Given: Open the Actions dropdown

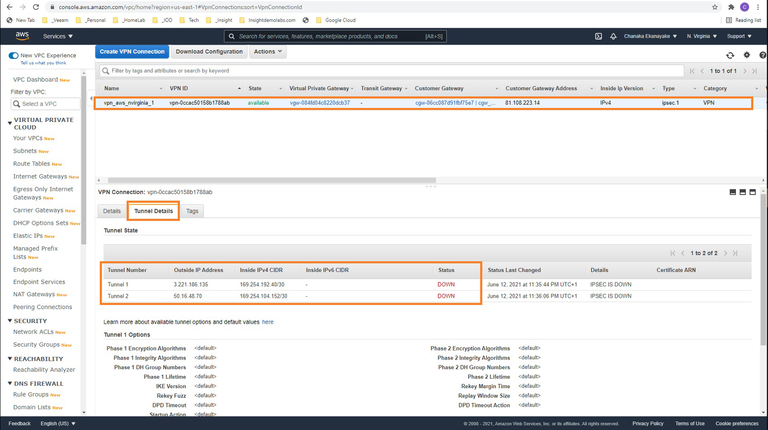Looking at the screenshot, I should pyautogui.click(x=267, y=51).
